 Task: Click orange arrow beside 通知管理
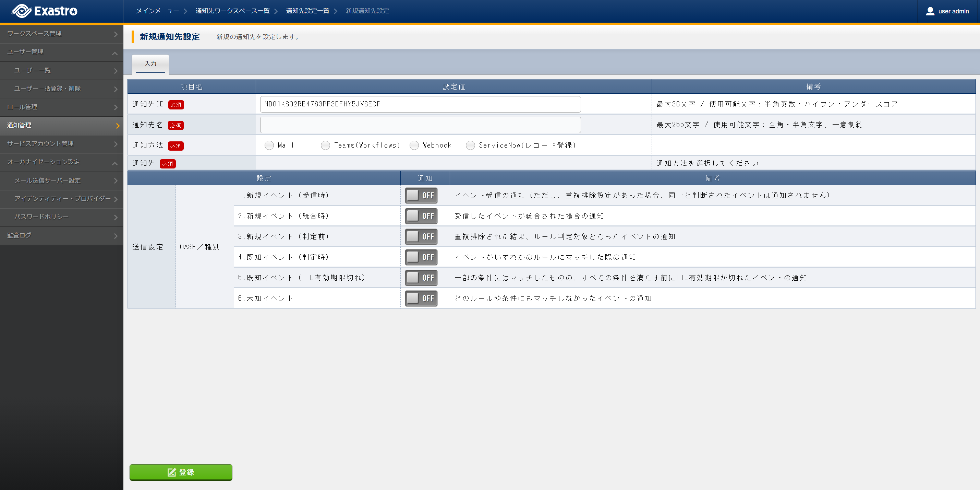point(118,126)
